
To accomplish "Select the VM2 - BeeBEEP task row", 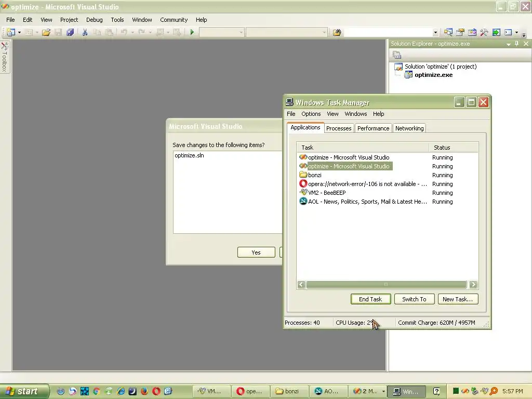I will [x=322, y=193].
